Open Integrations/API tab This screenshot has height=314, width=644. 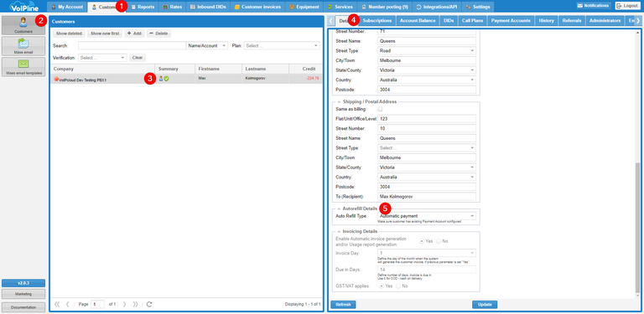(x=436, y=7)
